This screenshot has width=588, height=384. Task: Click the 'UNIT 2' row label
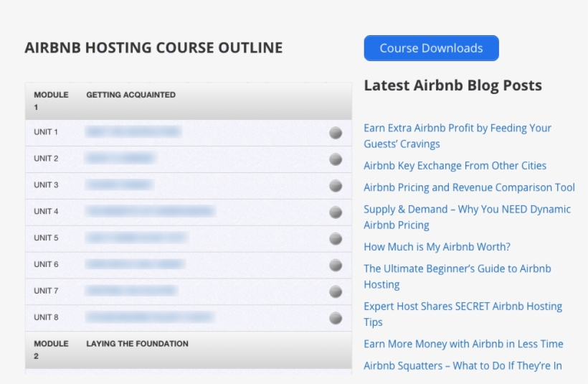[46, 159]
